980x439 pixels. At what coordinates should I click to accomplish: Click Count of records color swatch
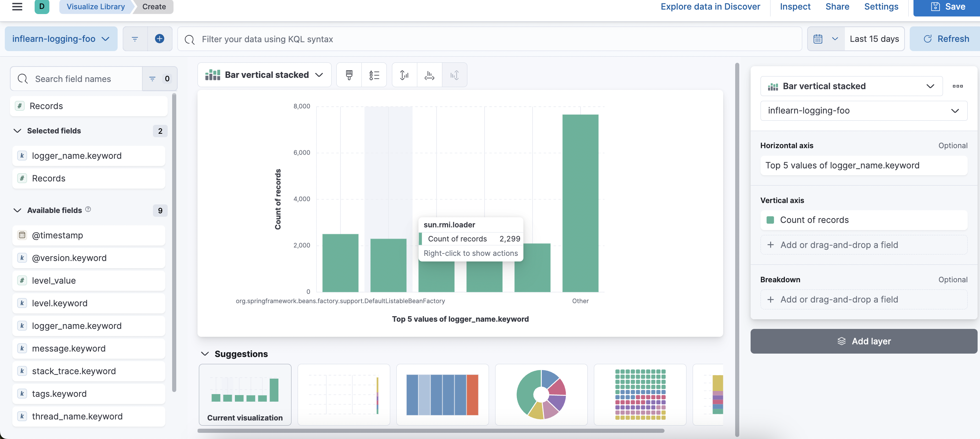click(770, 220)
